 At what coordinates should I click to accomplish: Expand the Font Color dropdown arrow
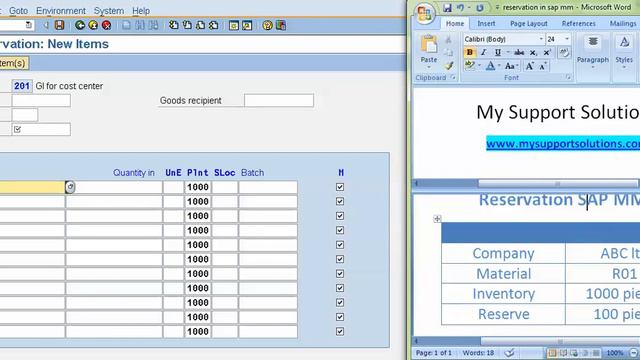[x=499, y=66]
